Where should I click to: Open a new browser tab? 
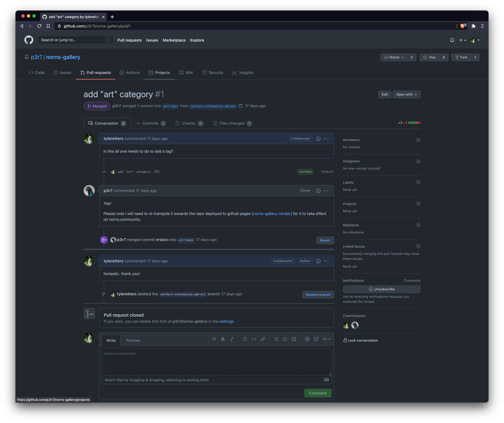point(112,17)
